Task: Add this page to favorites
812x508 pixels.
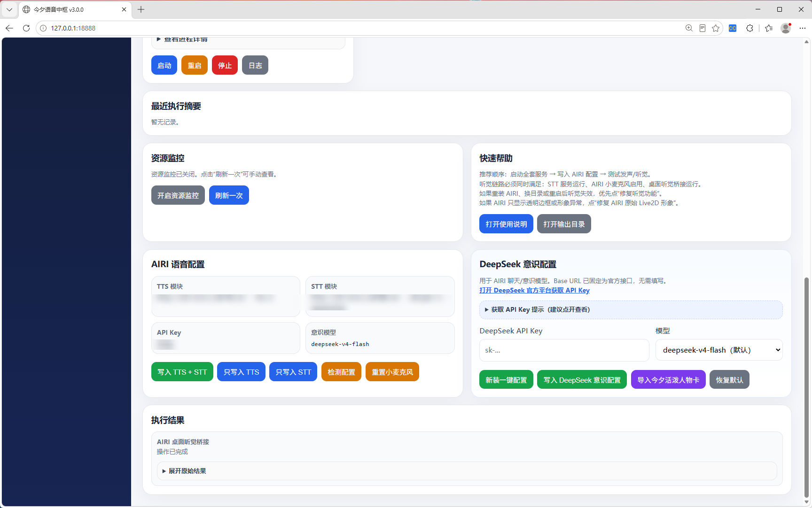Action: (x=716, y=28)
